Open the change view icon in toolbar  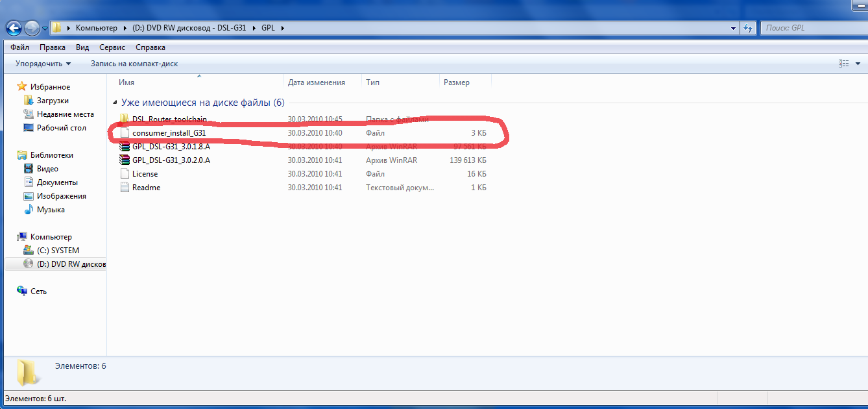[843, 64]
